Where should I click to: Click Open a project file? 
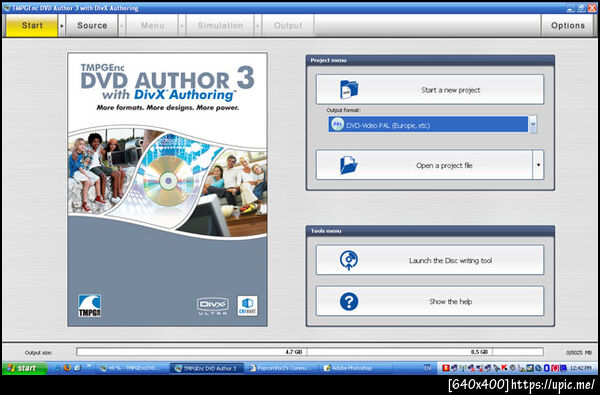pyautogui.click(x=424, y=165)
